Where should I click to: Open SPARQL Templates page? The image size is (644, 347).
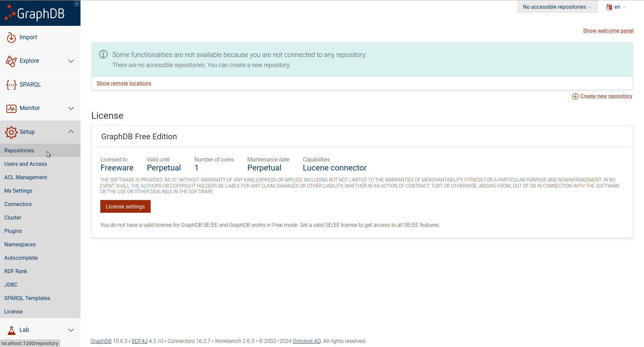pos(40,298)
